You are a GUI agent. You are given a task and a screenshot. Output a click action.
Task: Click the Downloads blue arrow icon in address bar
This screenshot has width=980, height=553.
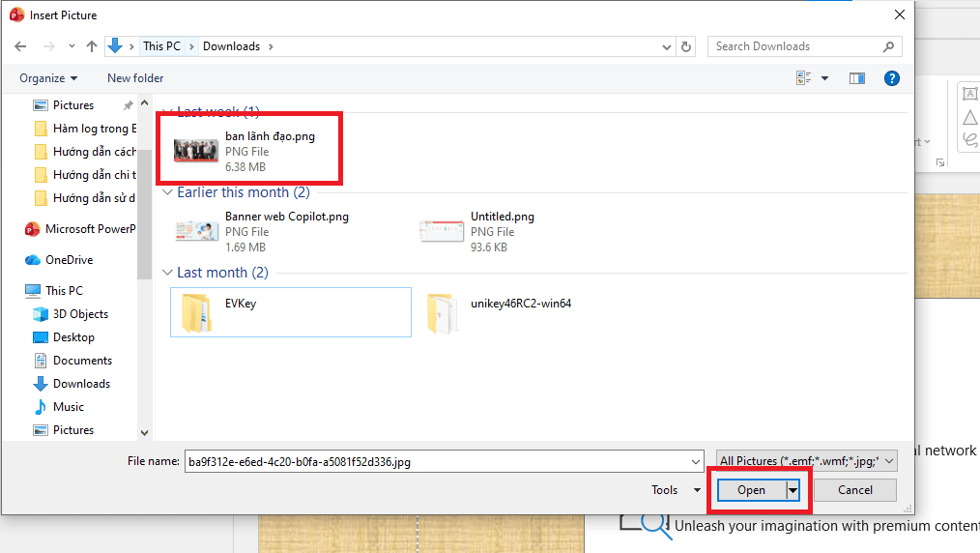[x=115, y=45]
